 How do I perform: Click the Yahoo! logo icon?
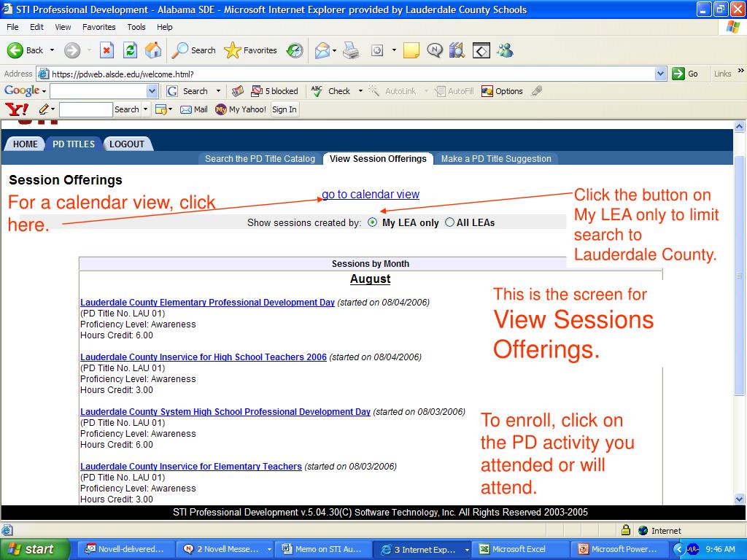(17, 109)
